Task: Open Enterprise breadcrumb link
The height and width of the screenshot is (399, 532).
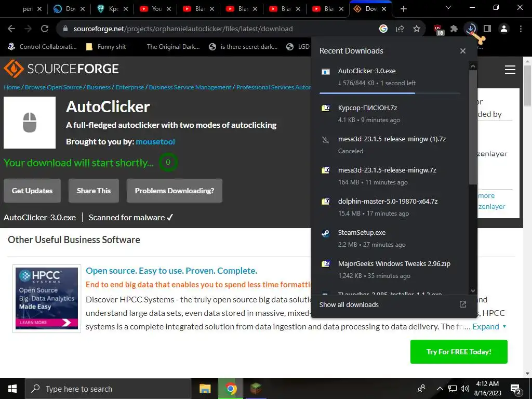Action: [129, 87]
